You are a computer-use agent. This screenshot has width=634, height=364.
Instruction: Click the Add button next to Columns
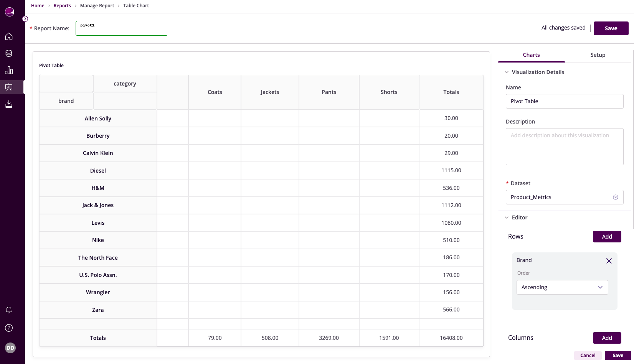pos(607,338)
